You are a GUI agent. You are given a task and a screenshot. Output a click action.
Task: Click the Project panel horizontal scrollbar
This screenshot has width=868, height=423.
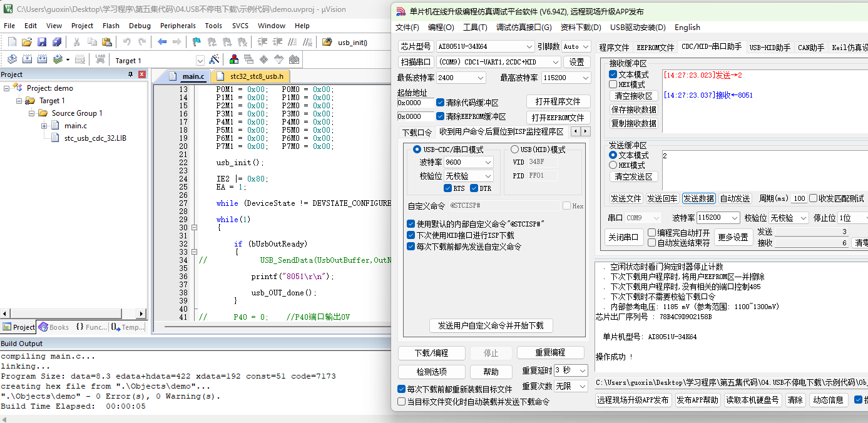(73, 313)
